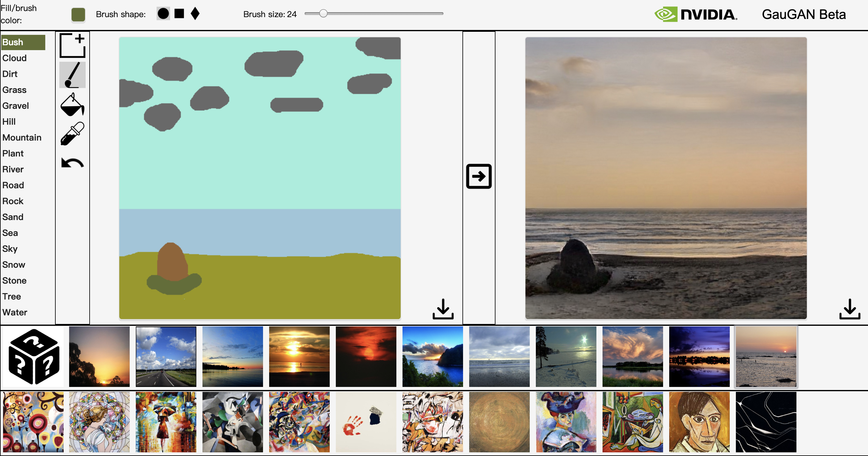Select the Rock material label
868x456 pixels.
pos(13,201)
